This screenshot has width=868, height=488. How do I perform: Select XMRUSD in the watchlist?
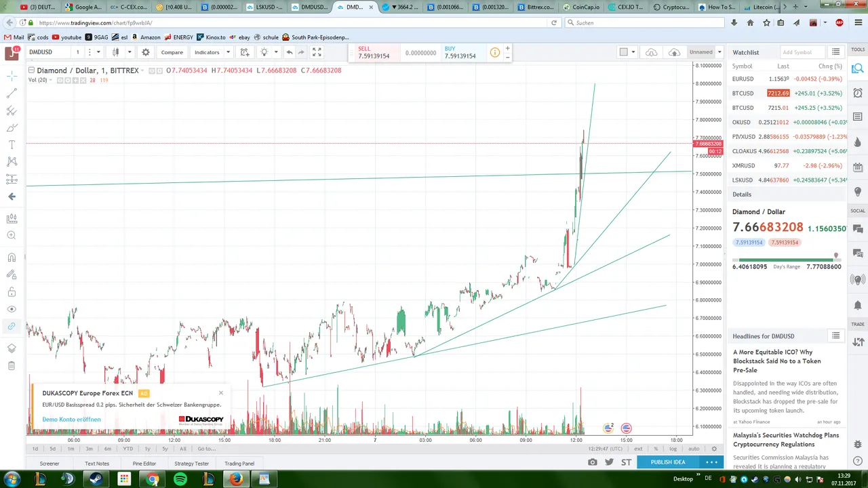coord(787,165)
